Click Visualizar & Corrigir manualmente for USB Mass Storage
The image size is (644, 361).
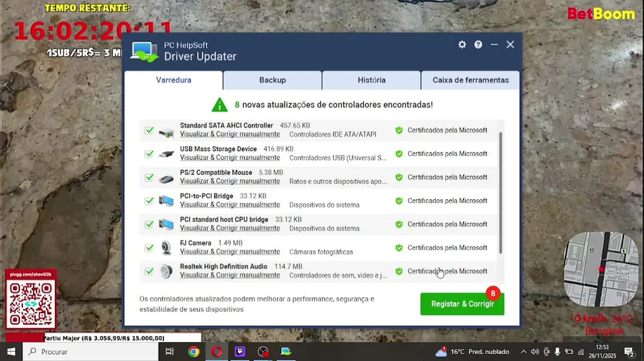pos(230,158)
